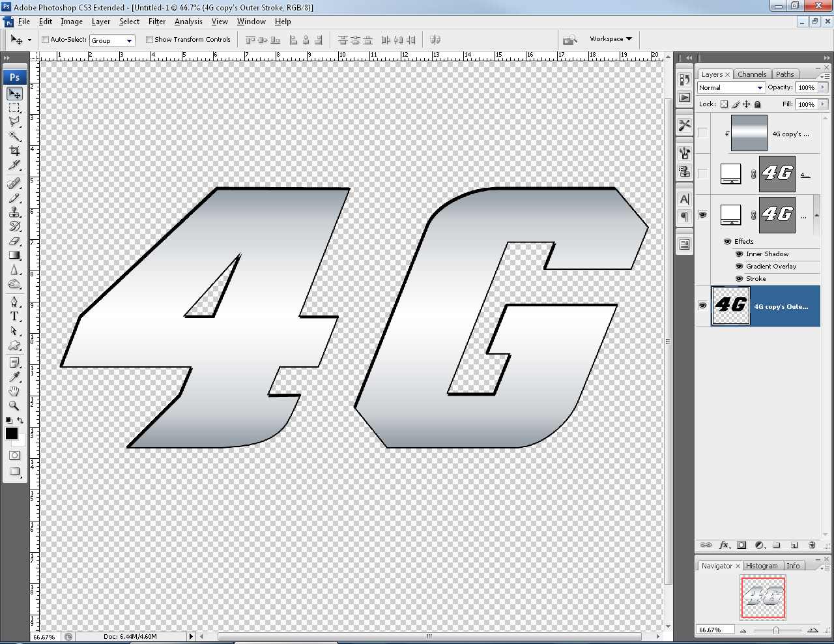Hide the 4G layer with Effects
The height and width of the screenshot is (644, 834).
point(702,214)
